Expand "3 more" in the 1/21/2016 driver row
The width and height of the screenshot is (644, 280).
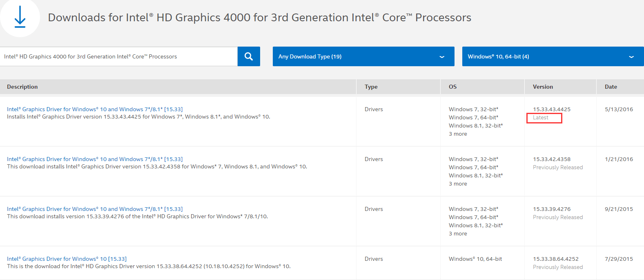point(458,184)
